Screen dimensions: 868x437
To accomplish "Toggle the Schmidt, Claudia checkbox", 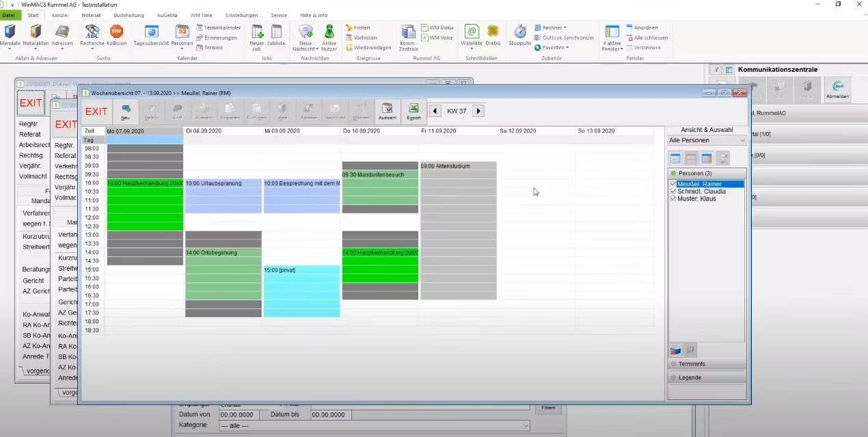I will click(673, 191).
